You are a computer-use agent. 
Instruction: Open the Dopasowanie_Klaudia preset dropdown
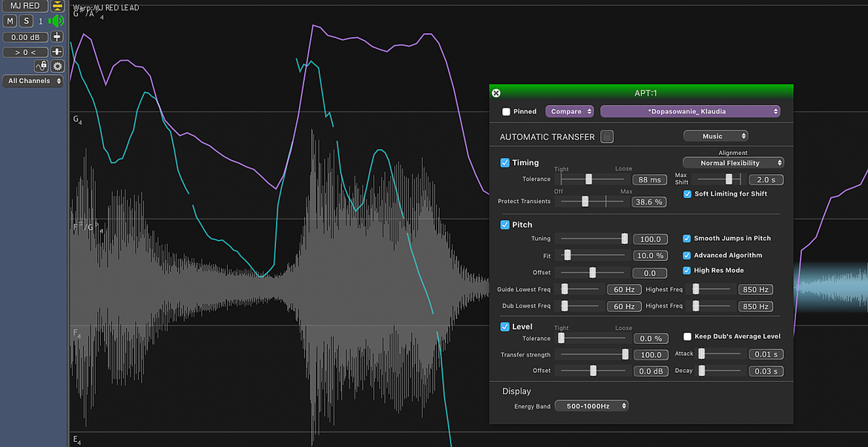[690, 112]
